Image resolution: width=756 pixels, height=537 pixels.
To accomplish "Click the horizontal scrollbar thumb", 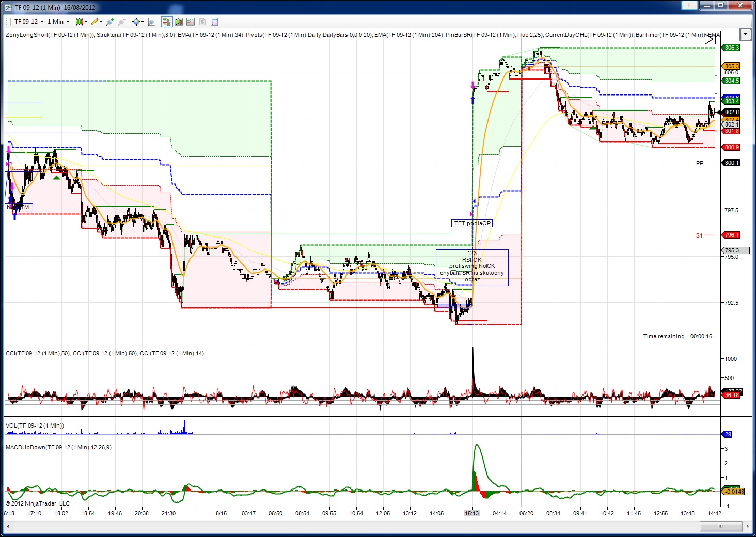I will 721,526.
